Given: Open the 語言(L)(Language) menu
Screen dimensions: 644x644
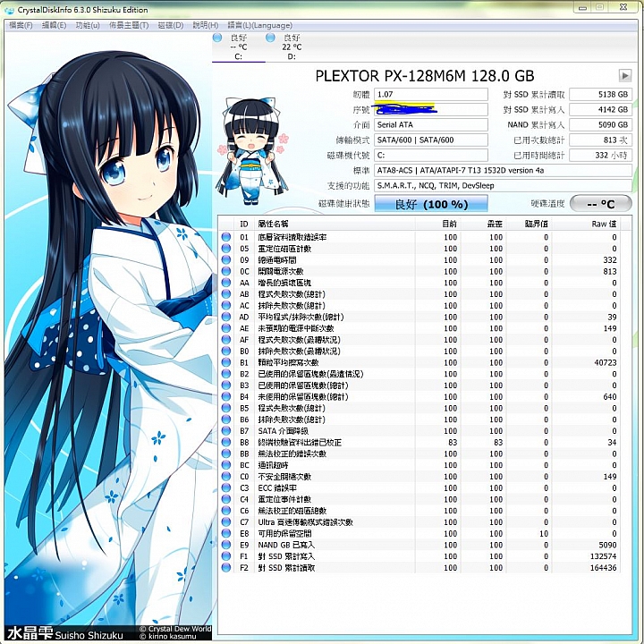Looking at the screenshot, I should 260,25.
